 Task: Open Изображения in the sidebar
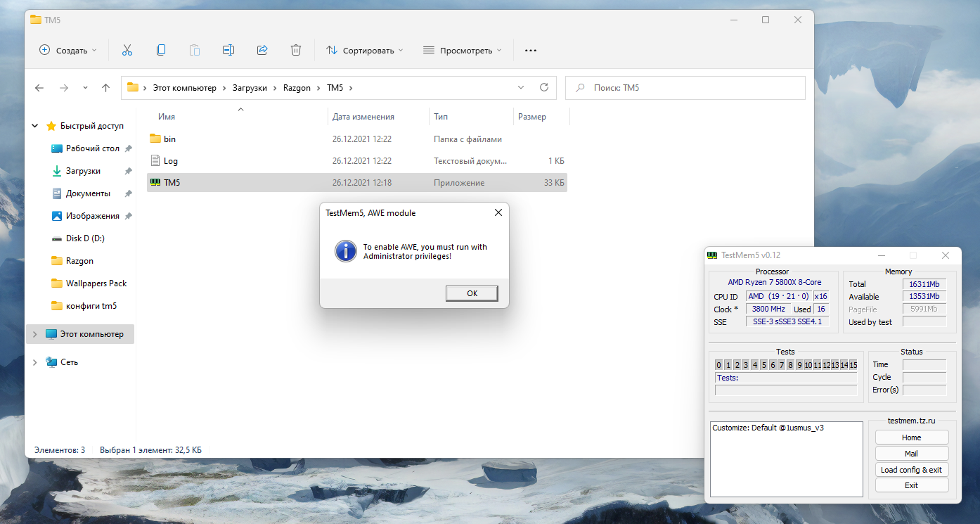click(93, 216)
